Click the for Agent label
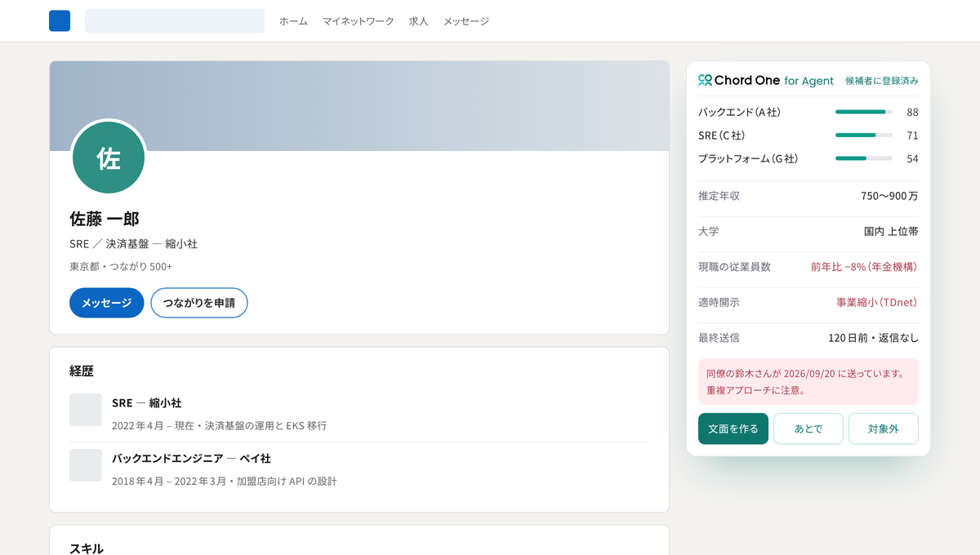This screenshot has width=980, height=555. pyautogui.click(x=808, y=81)
